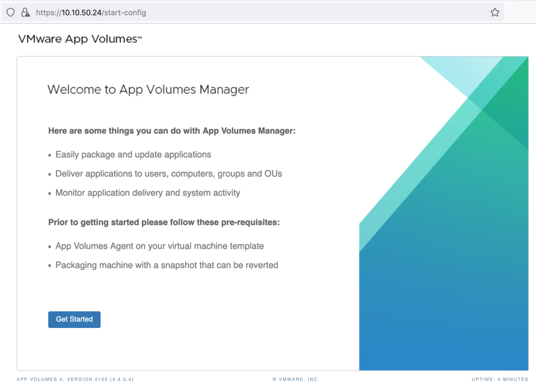This screenshot has width=536, height=392.
Task: Click the 'Deliver applications to users' bullet
Action: 169,174
